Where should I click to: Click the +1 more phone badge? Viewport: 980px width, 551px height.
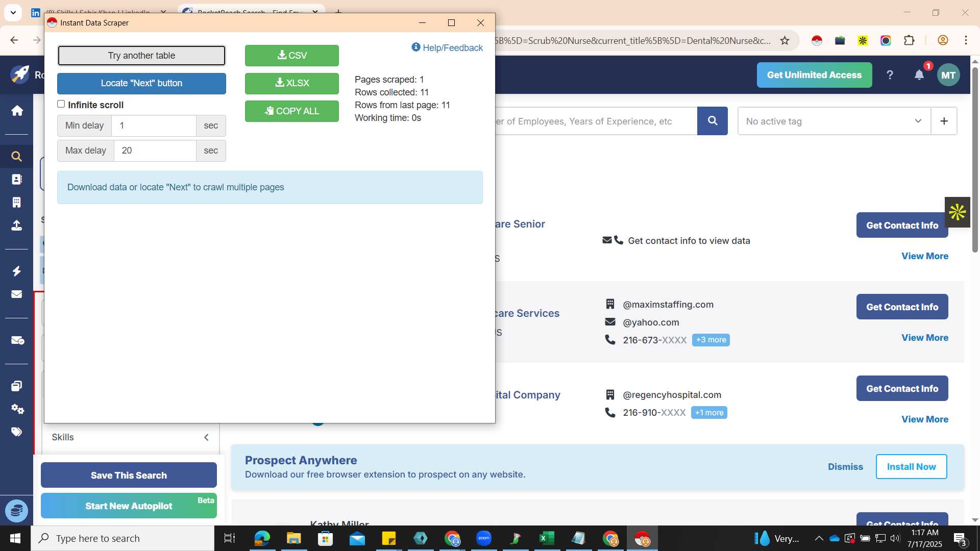pos(709,412)
